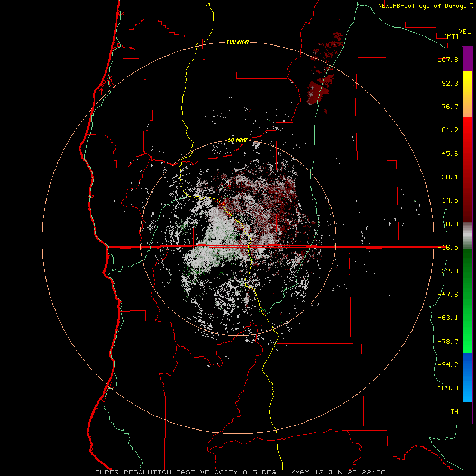Click the 45.6 velocity scale value
Screen dimensions: 476x476
(450, 153)
